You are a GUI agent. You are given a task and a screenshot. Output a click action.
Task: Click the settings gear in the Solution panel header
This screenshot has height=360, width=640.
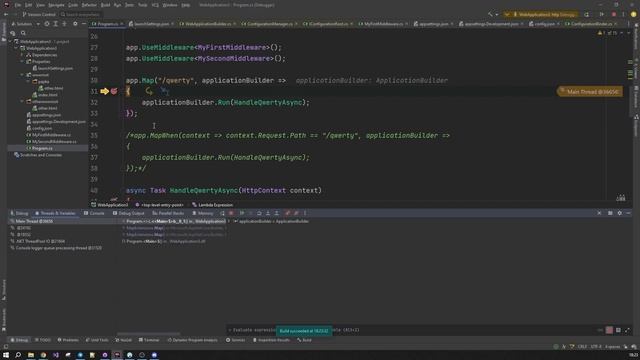tap(75, 24)
